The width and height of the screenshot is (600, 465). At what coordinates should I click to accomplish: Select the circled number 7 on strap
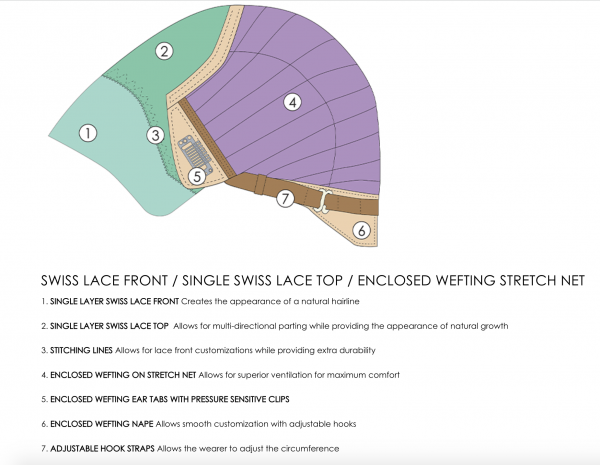point(285,199)
